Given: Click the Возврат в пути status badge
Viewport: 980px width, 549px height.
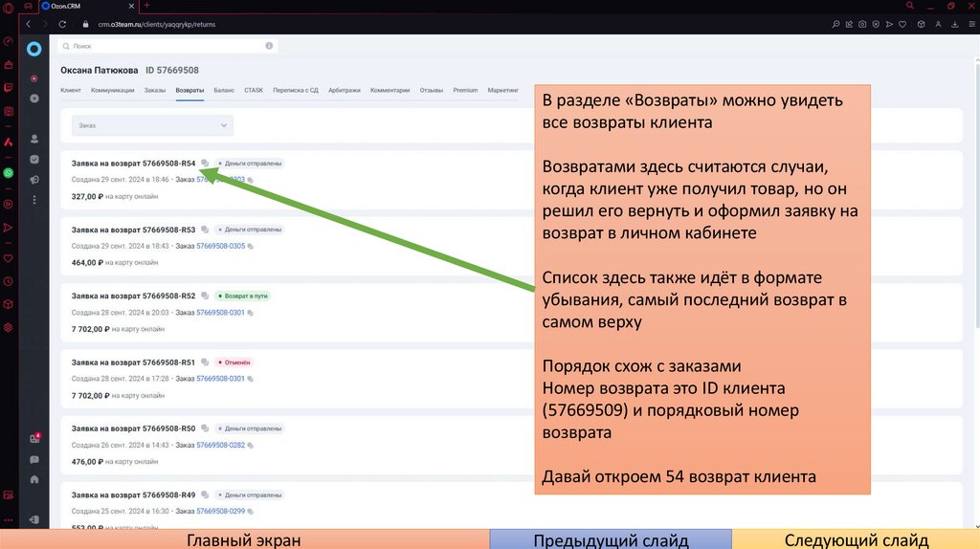Looking at the screenshot, I should [242, 296].
